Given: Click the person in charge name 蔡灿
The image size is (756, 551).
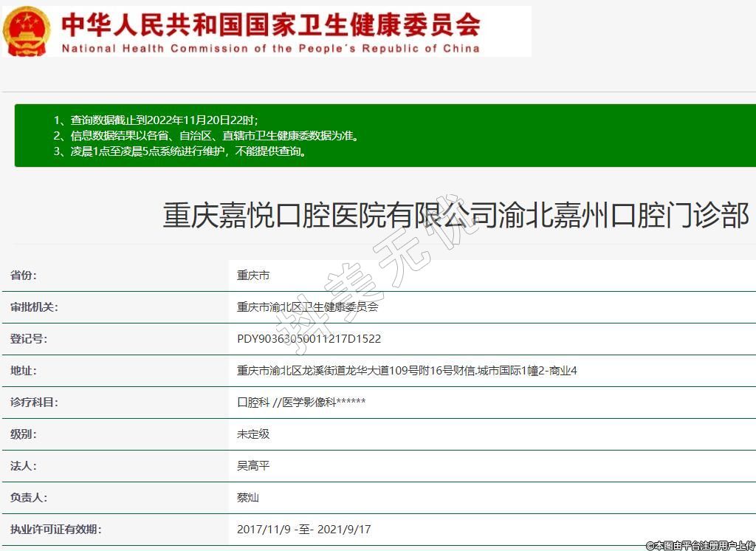Looking at the screenshot, I should 248,498.
